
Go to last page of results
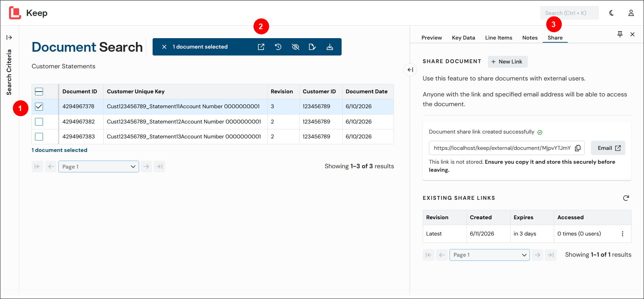pos(160,166)
